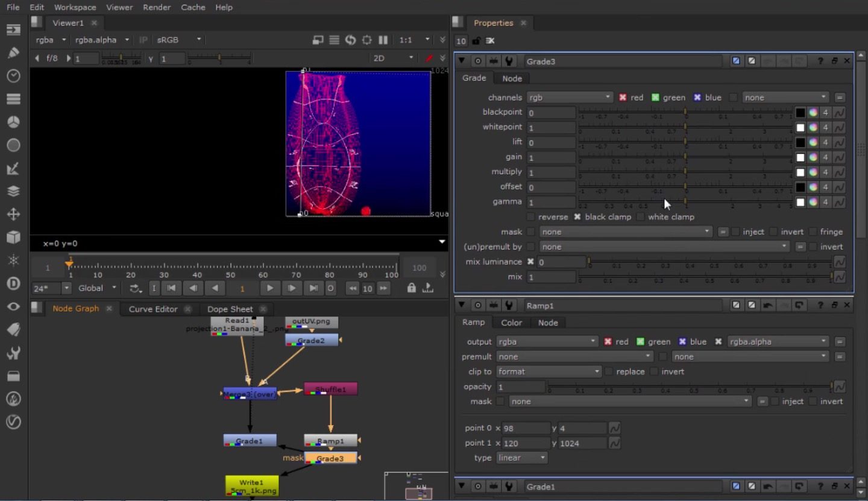The image size is (868, 501).
Task: Click the gain white color swatch
Action: tap(800, 157)
